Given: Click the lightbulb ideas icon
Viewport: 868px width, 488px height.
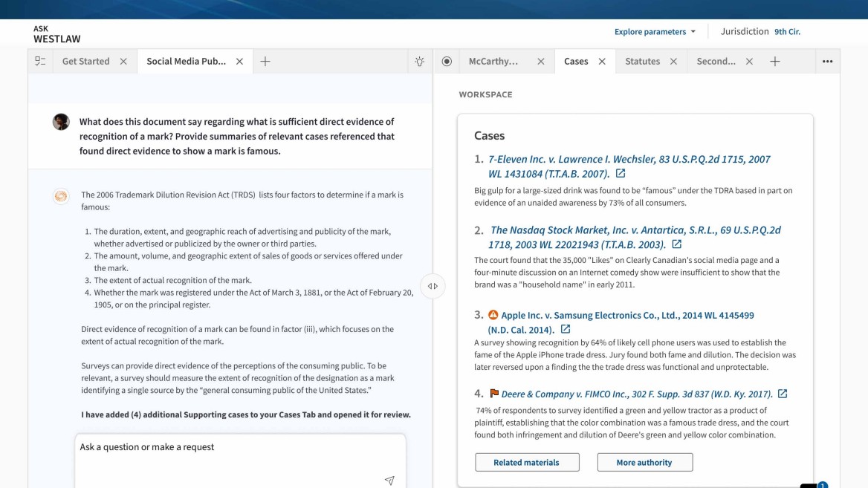Looking at the screenshot, I should point(420,62).
